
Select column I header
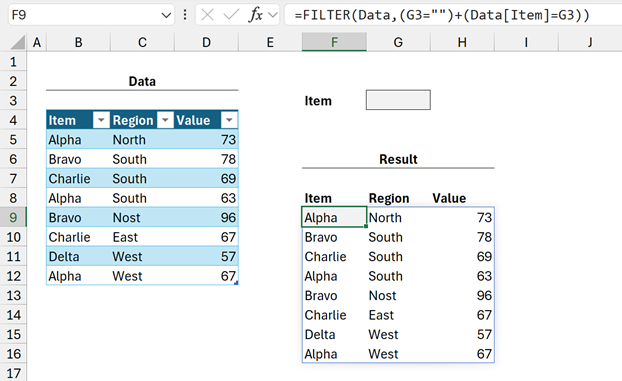click(x=526, y=42)
